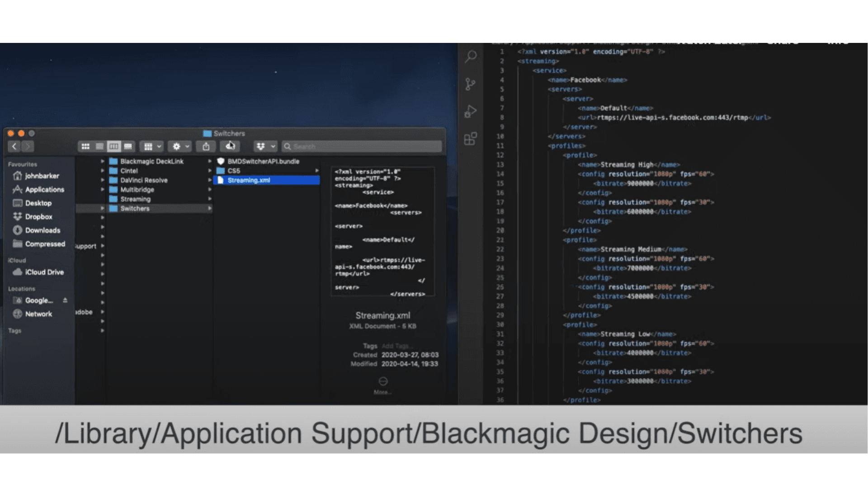Image resolution: width=868 pixels, height=488 pixels.
Task: Open the Run and Debug sidebar icon
Action: (470, 111)
